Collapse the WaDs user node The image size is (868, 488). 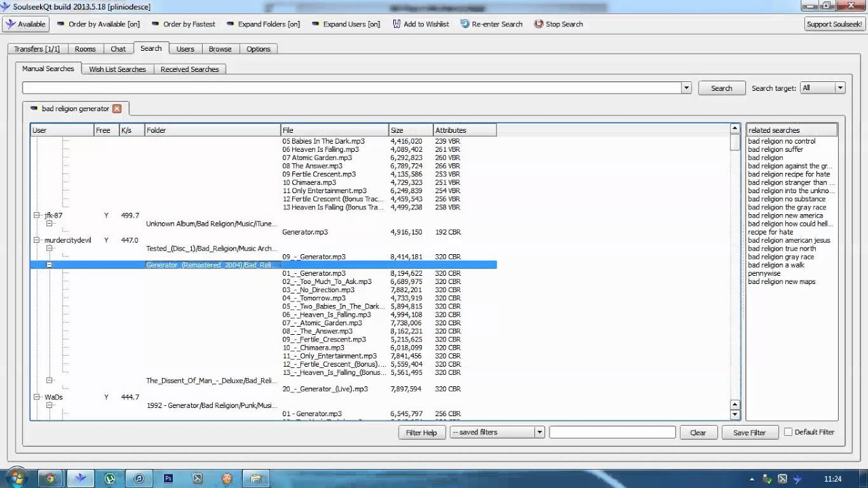coord(37,397)
